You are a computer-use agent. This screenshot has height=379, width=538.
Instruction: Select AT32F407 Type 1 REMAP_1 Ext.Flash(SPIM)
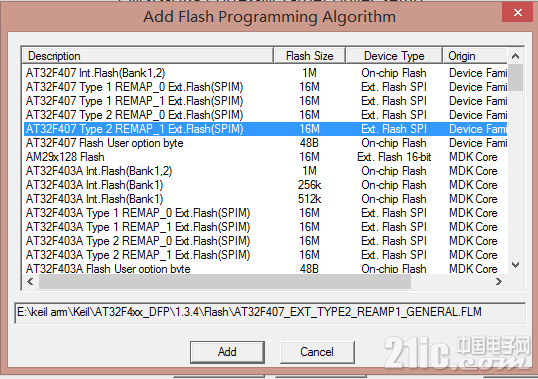[x=265, y=101]
